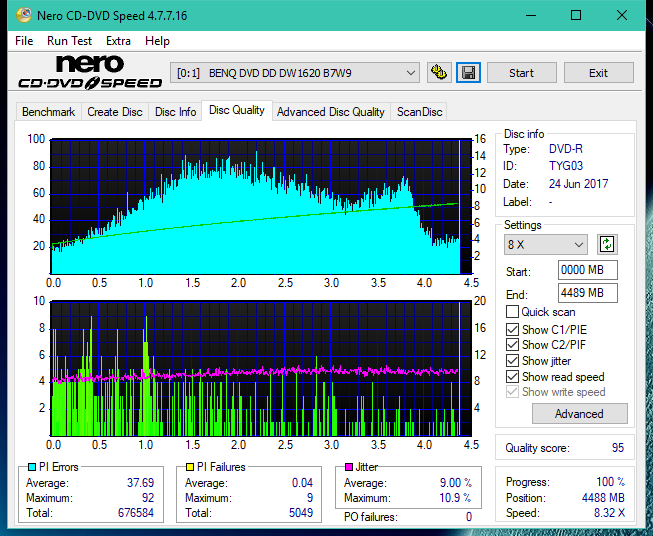Open the Run Test menu
Viewport: 653px width, 536px height.
(x=69, y=41)
